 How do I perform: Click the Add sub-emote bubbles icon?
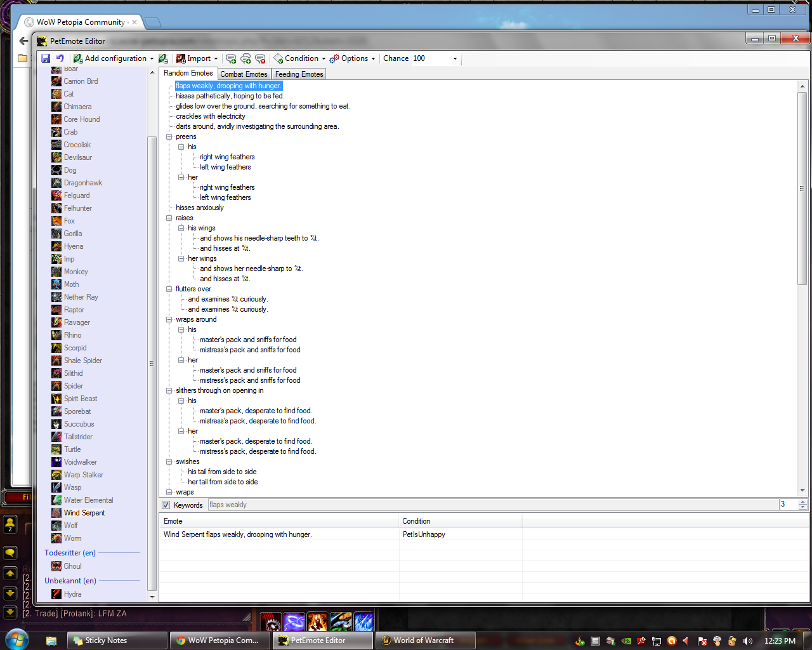coord(246,58)
